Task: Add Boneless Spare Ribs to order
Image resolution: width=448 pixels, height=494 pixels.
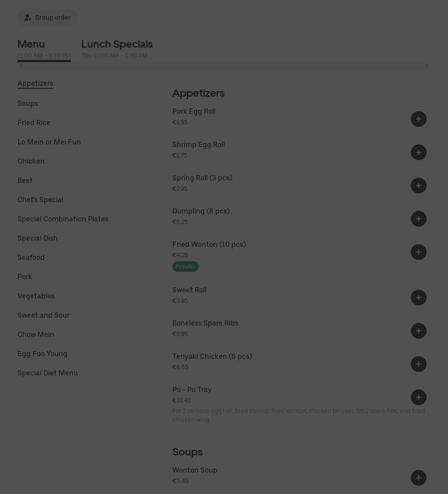Action: (x=418, y=331)
